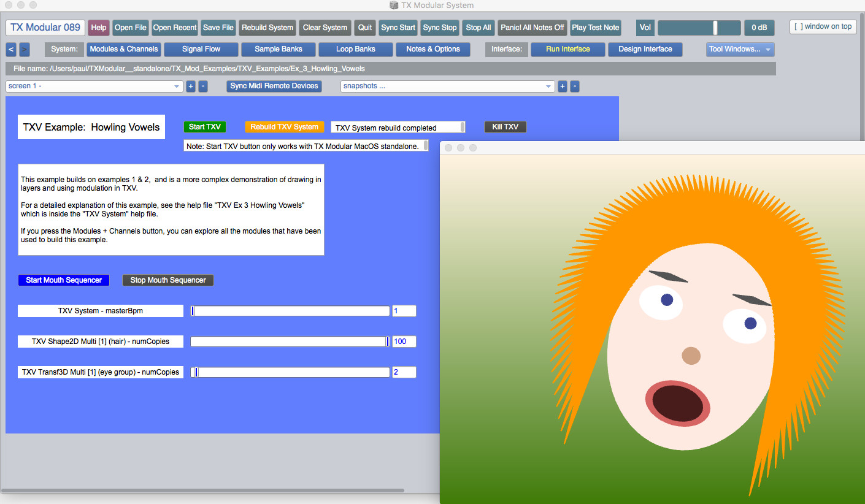Viewport: 865px width, 504px height.
Task: Click the forward arrow navigation button
Action: (x=24, y=49)
